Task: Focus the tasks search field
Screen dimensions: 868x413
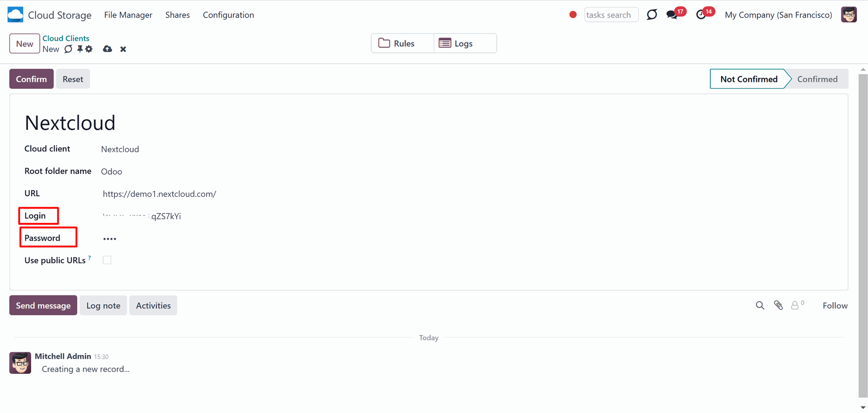Action: pyautogui.click(x=611, y=15)
